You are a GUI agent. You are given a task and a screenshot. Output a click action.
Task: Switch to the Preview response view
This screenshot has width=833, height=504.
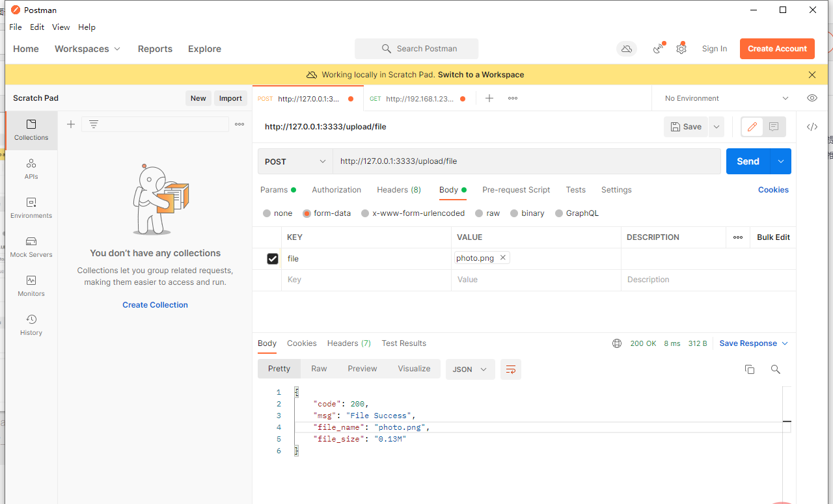(362, 369)
